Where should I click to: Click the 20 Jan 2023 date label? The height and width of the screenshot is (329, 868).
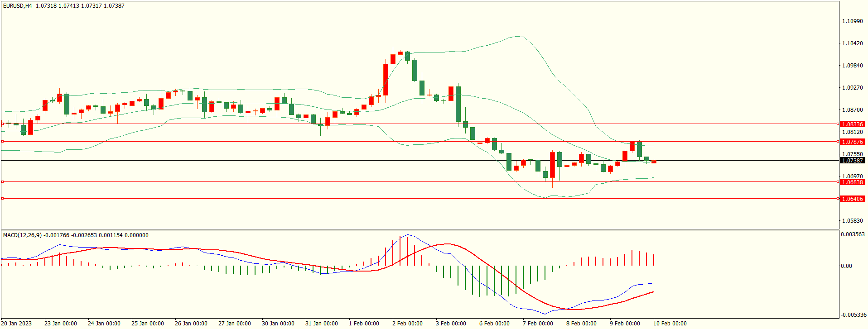[16, 323]
